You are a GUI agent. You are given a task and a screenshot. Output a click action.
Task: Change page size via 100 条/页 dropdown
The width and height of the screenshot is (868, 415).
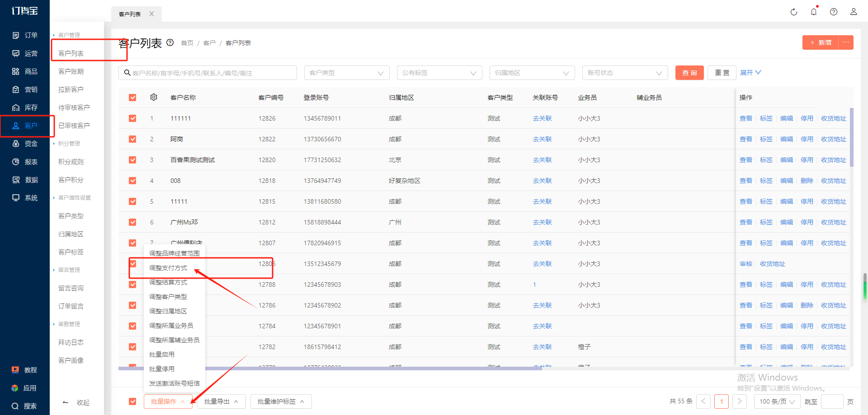[777, 401]
